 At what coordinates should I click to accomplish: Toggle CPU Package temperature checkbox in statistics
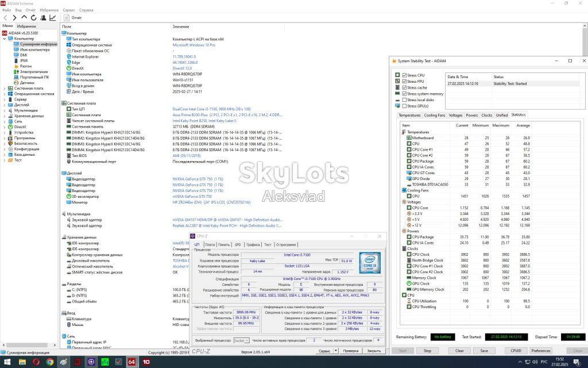click(x=409, y=161)
